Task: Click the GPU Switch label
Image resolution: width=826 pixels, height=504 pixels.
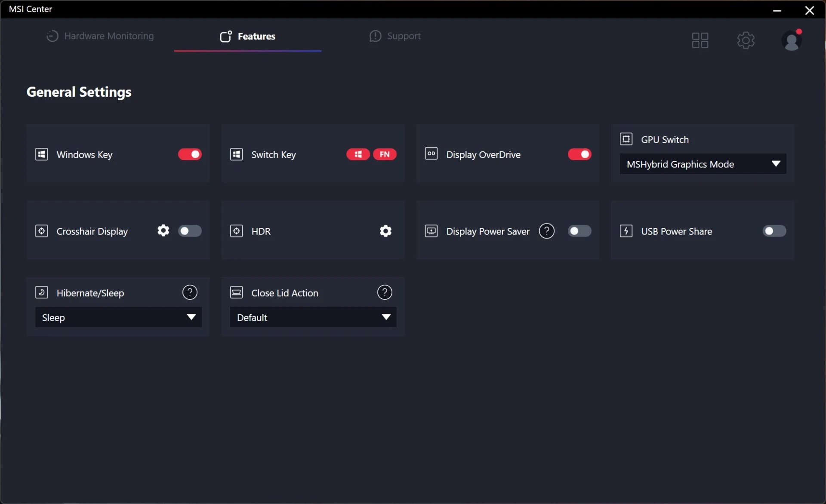Action: [665, 139]
